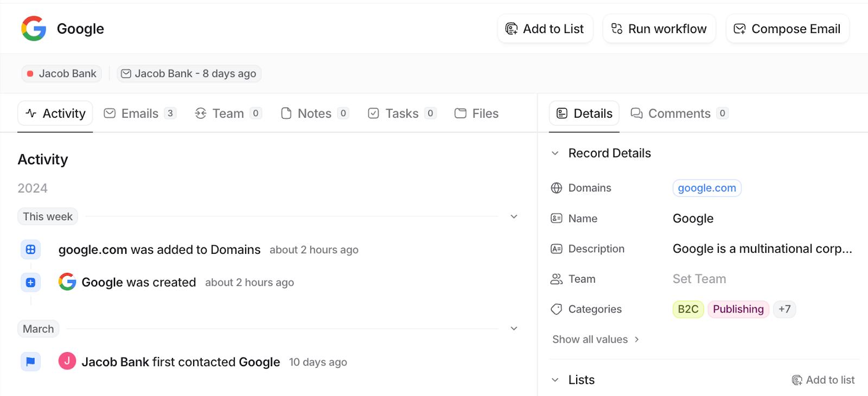Screen dimensions: 868x396
Task: Click 'google.com was added to Domains' entry
Action: pyautogui.click(x=159, y=250)
